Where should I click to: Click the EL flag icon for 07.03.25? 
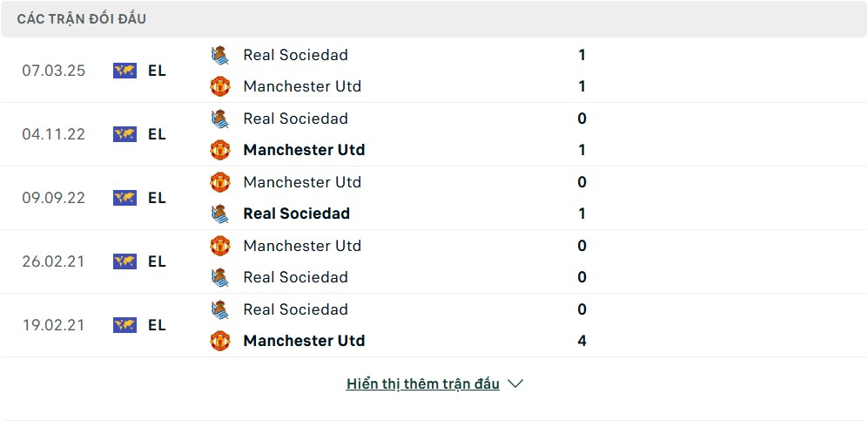click(125, 71)
